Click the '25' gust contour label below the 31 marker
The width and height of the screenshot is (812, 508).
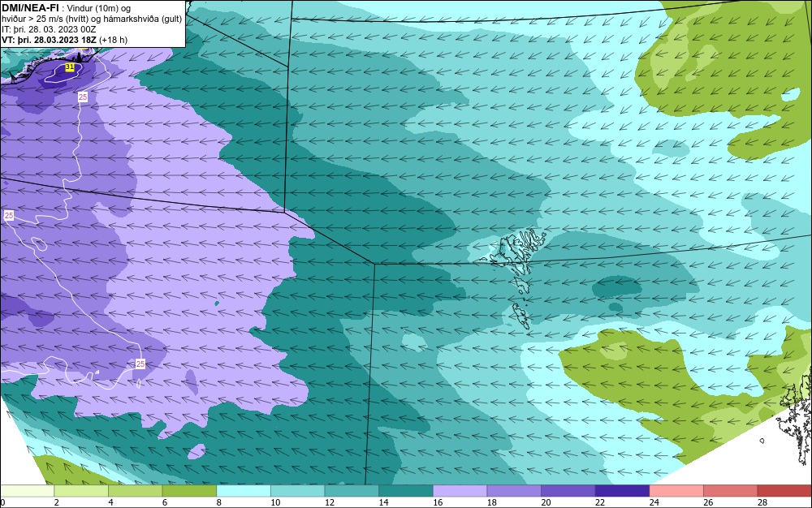tap(83, 97)
